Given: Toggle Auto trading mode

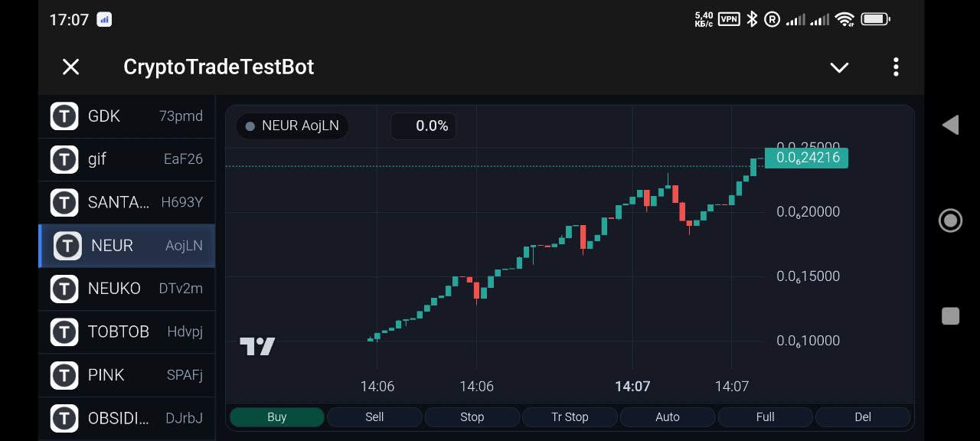Looking at the screenshot, I should 667,416.
